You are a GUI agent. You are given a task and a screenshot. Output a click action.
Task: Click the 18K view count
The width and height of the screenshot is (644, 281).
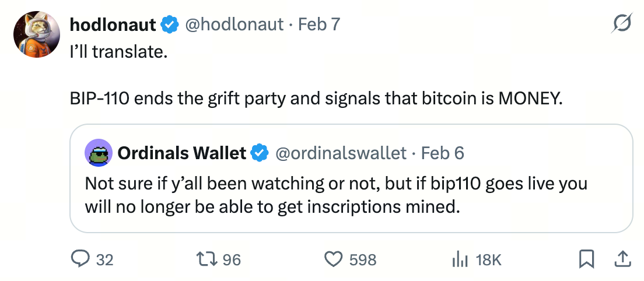point(489,259)
